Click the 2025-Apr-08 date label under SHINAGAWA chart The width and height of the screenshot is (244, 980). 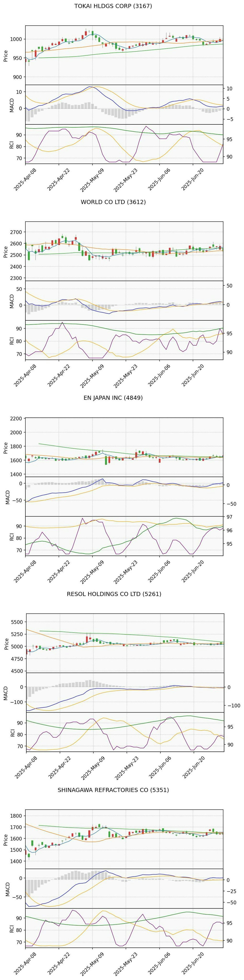click(26, 963)
